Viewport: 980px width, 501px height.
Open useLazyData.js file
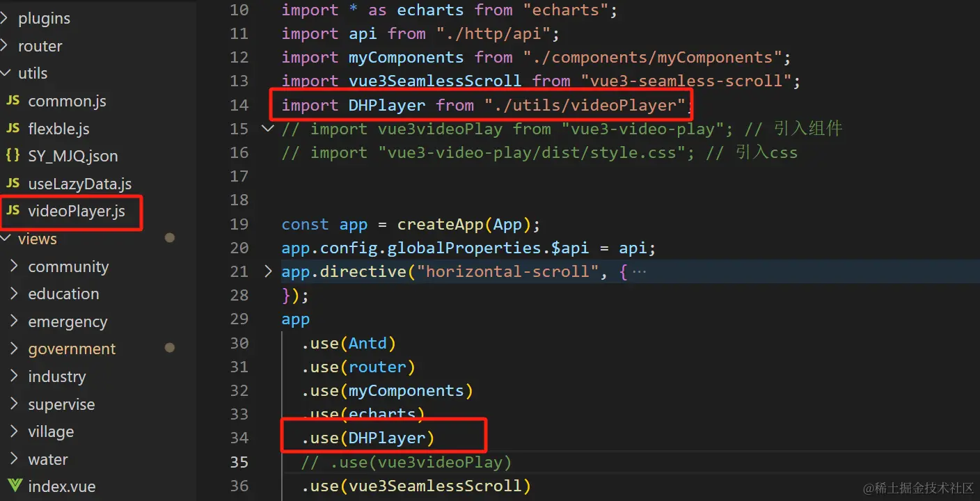coord(79,184)
